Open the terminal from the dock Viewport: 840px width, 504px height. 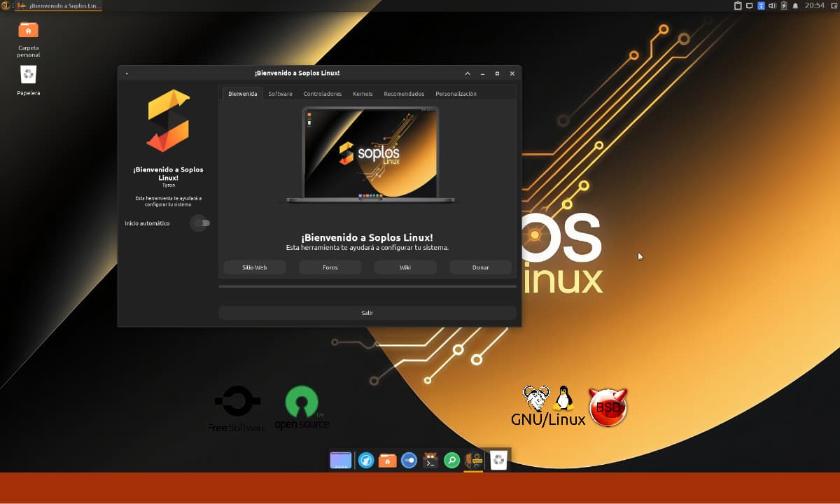[430, 460]
